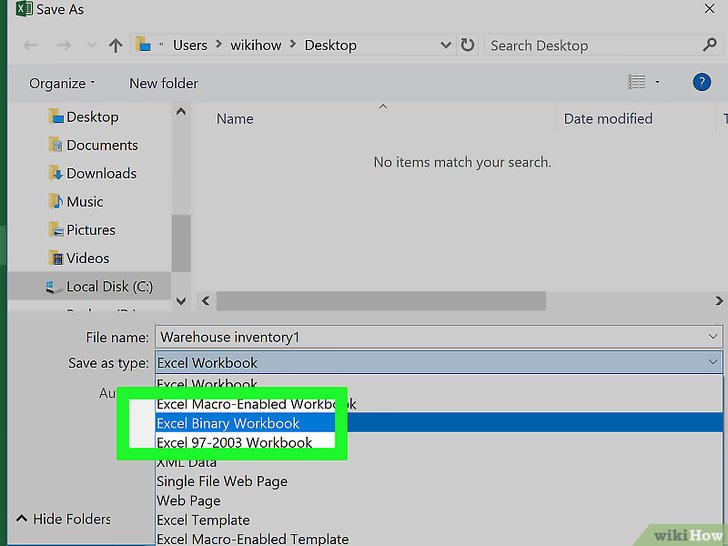
Task: Click the Back navigation arrow
Action: click(x=31, y=45)
